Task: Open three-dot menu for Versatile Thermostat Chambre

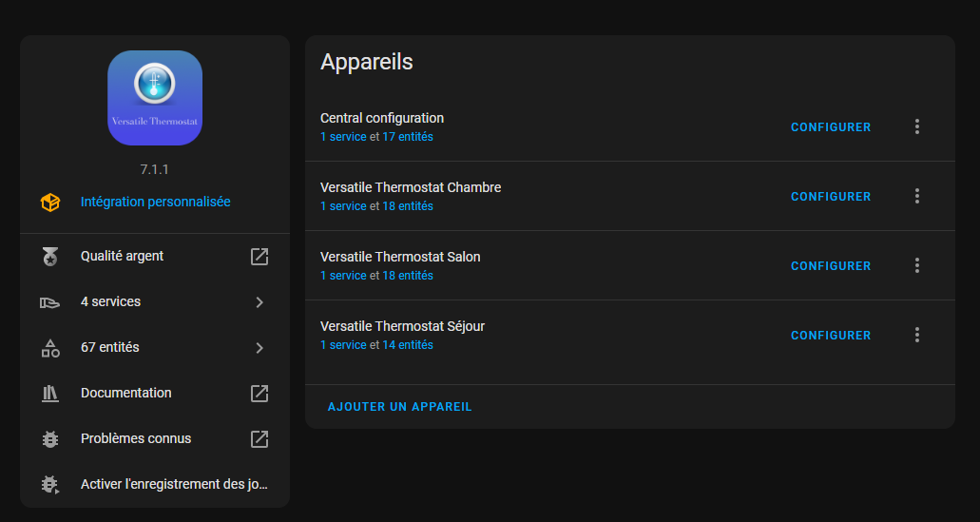Action: point(917,196)
